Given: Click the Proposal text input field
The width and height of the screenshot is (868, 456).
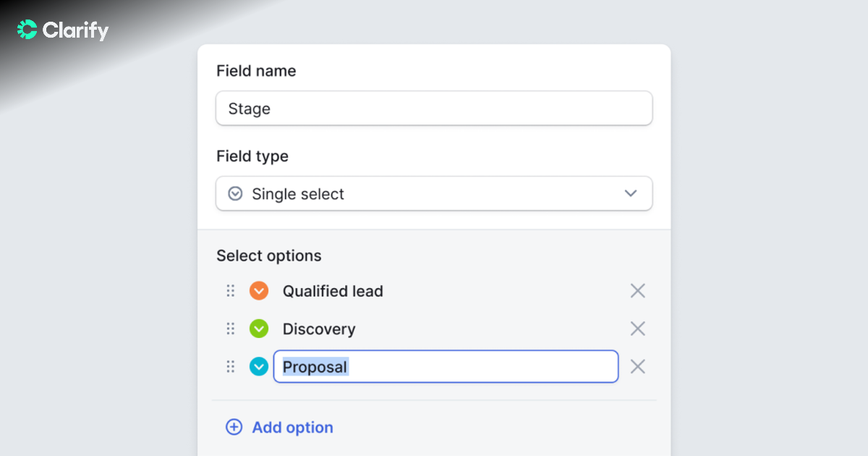Looking at the screenshot, I should click(x=446, y=366).
